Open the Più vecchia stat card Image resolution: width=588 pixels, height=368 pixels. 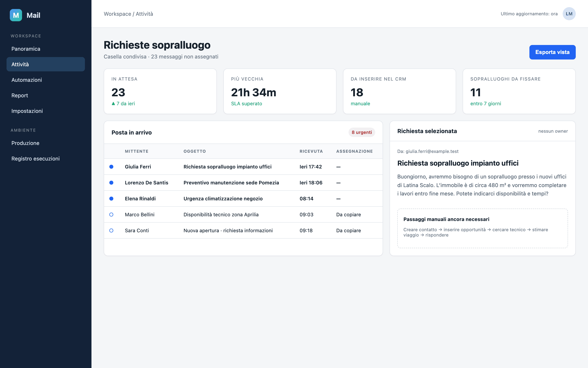point(280,91)
